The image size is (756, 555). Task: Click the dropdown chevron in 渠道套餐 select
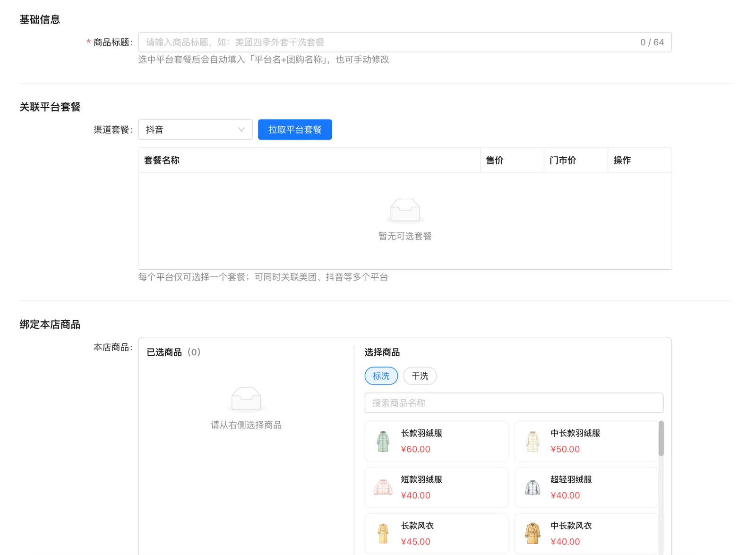[x=241, y=129]
